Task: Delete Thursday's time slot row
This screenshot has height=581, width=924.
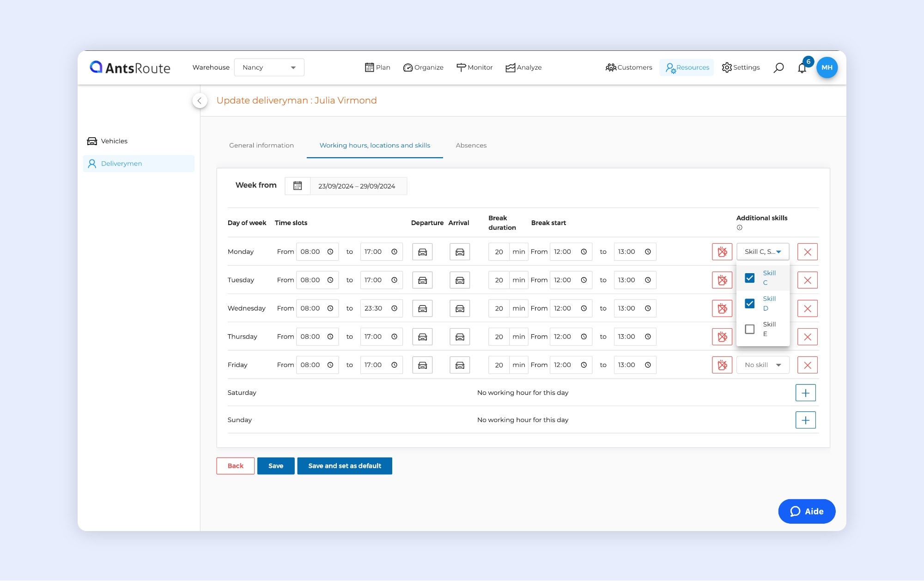Action: [807, 337]
